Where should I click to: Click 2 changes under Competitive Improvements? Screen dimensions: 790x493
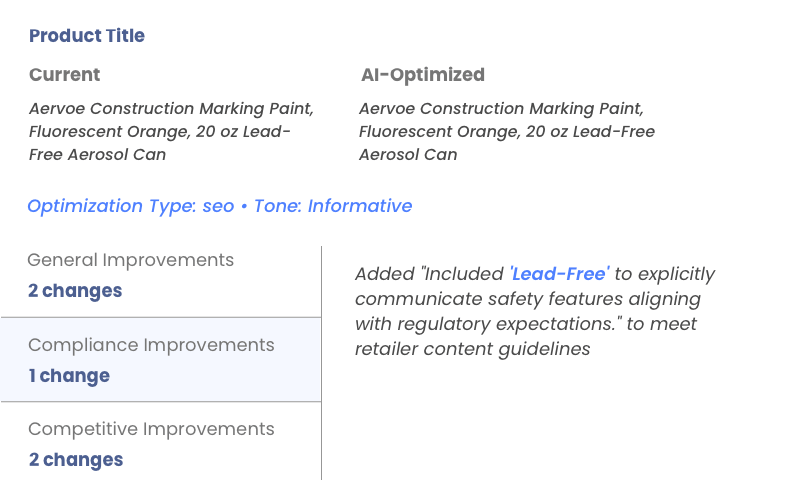tap(76, 460)
